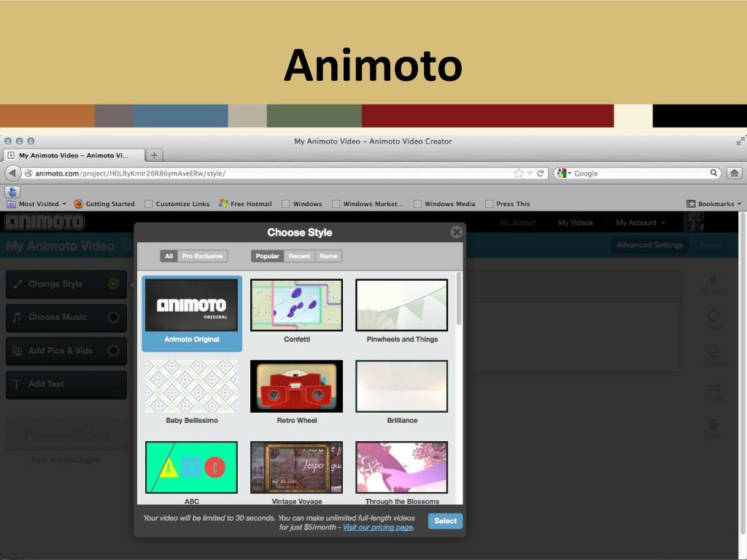
Task: Choose the Brilliance style thumbnail
Action: (402, 386)
